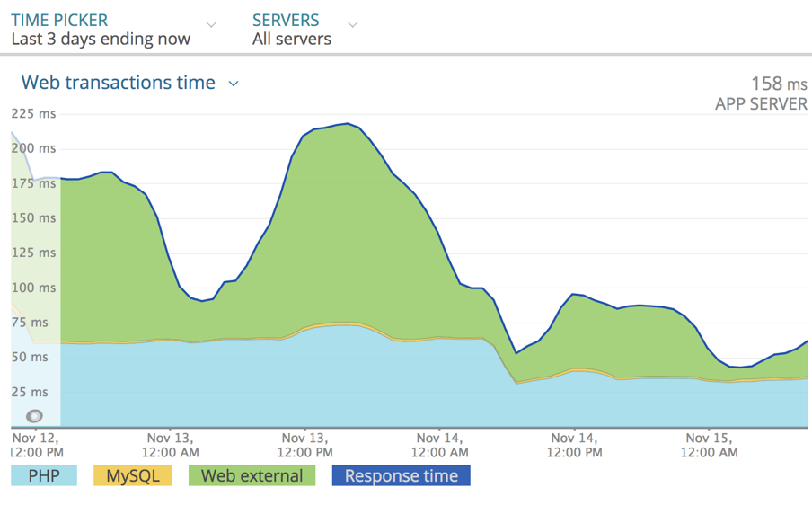Click the TIME PICKER label
Screen dimensions: 812x514
point(59,20)
